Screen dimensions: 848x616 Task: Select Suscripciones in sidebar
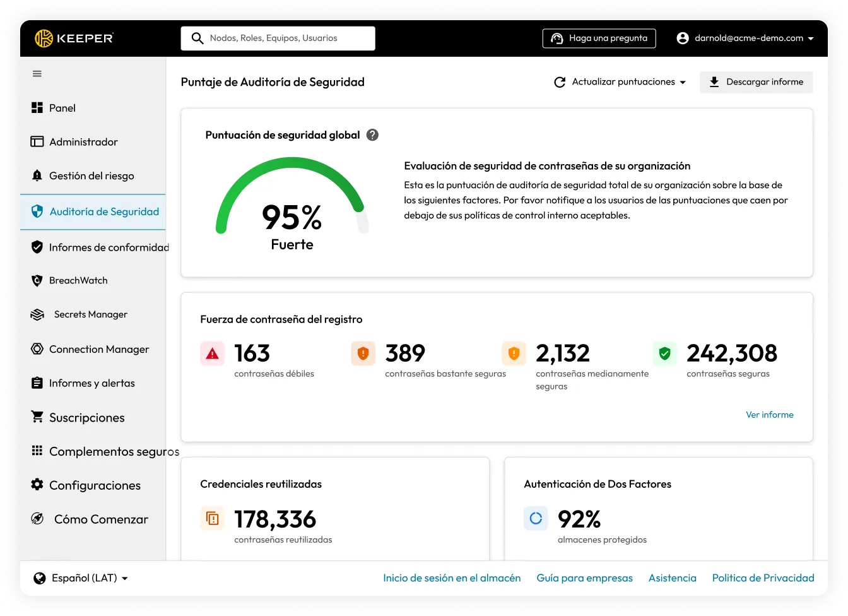point(93,417)
